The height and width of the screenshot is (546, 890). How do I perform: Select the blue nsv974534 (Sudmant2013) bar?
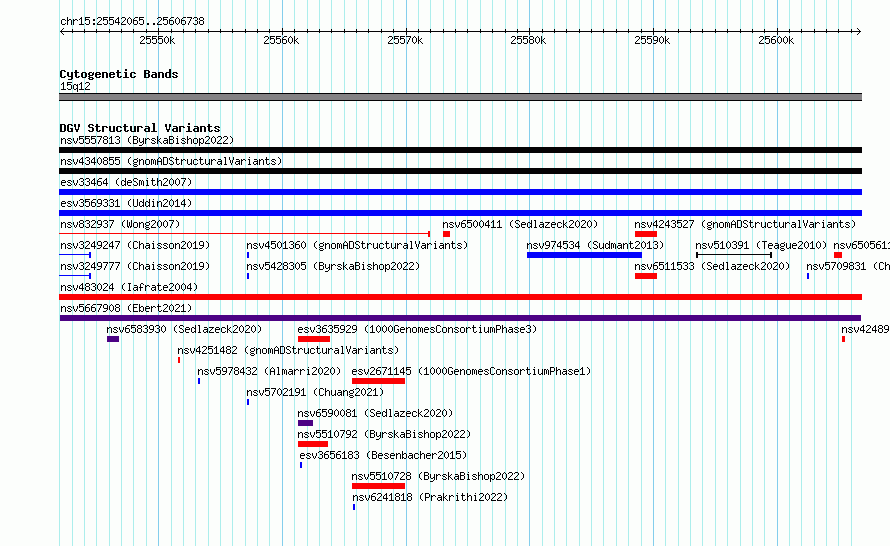coord(584,255)
